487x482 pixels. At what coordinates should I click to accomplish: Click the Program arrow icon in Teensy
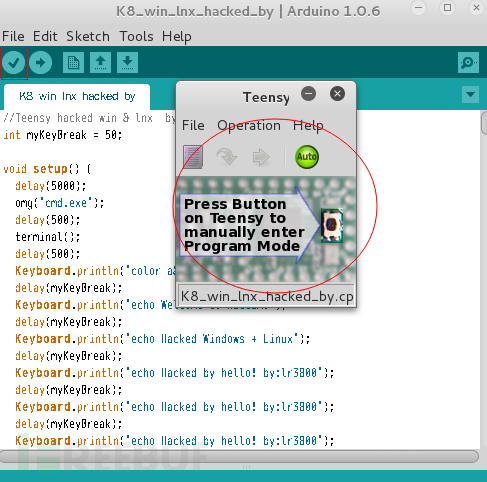tap(227, 157)
